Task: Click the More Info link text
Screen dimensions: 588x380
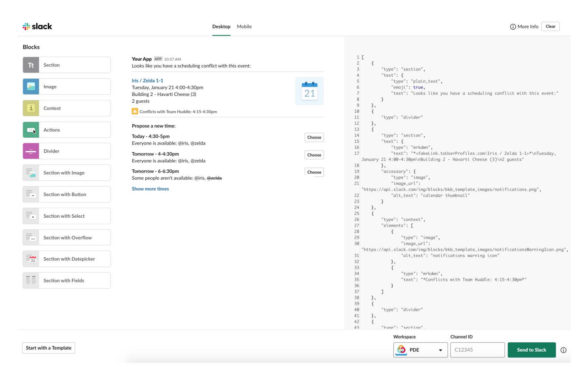Action: click(528, 27)
